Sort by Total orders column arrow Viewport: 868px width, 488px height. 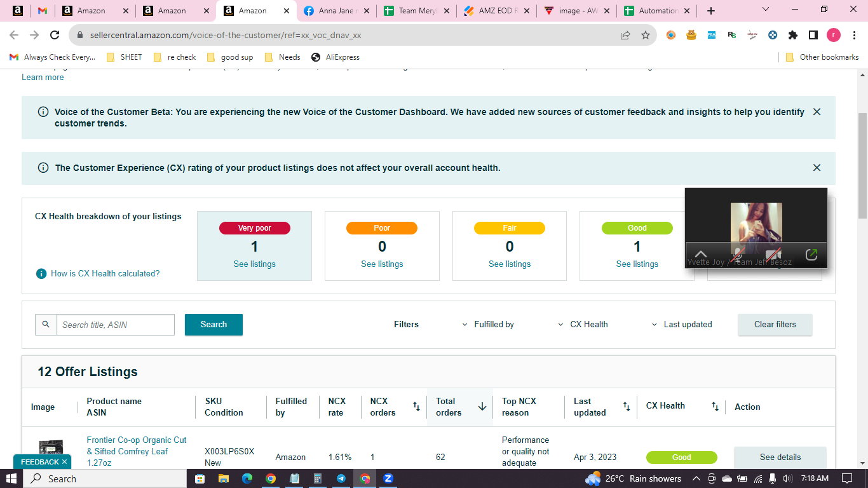[482, 407]
